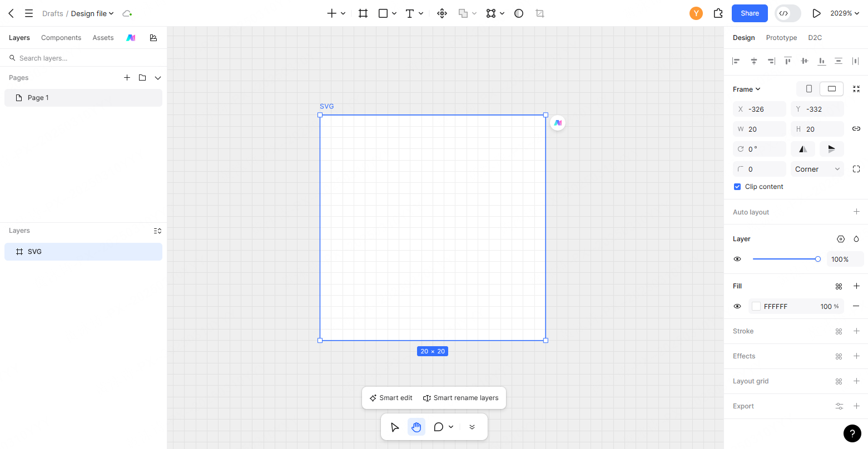The image size is (868, 449).
Task: Open the Frame type dropdown
Action: [x=746, y=89]
